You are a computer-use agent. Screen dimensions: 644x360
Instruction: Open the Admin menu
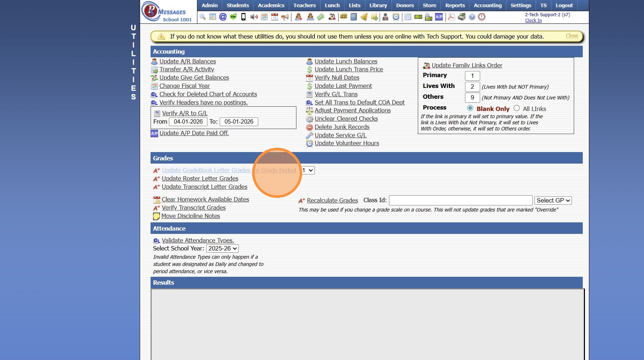click(210, 5)
